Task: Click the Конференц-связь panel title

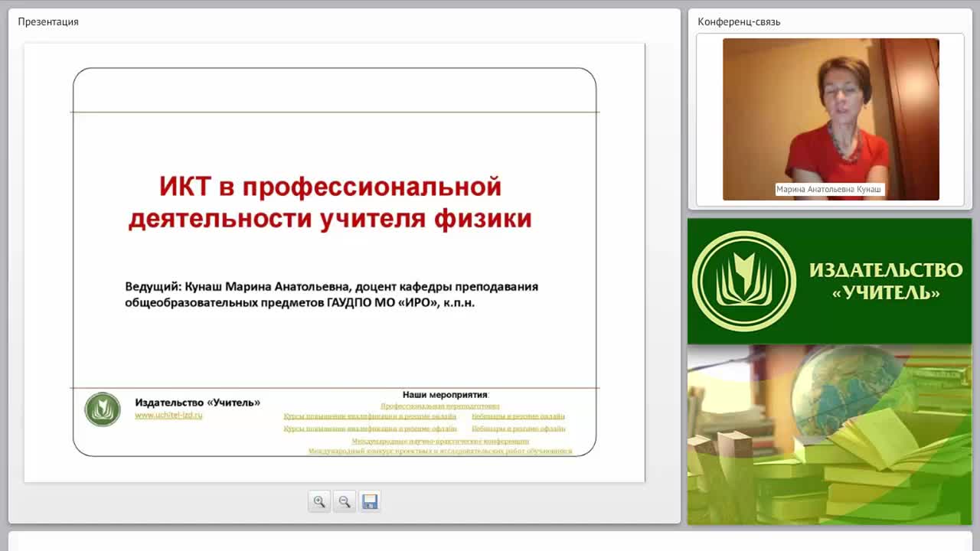Action: tap(739, 21)
